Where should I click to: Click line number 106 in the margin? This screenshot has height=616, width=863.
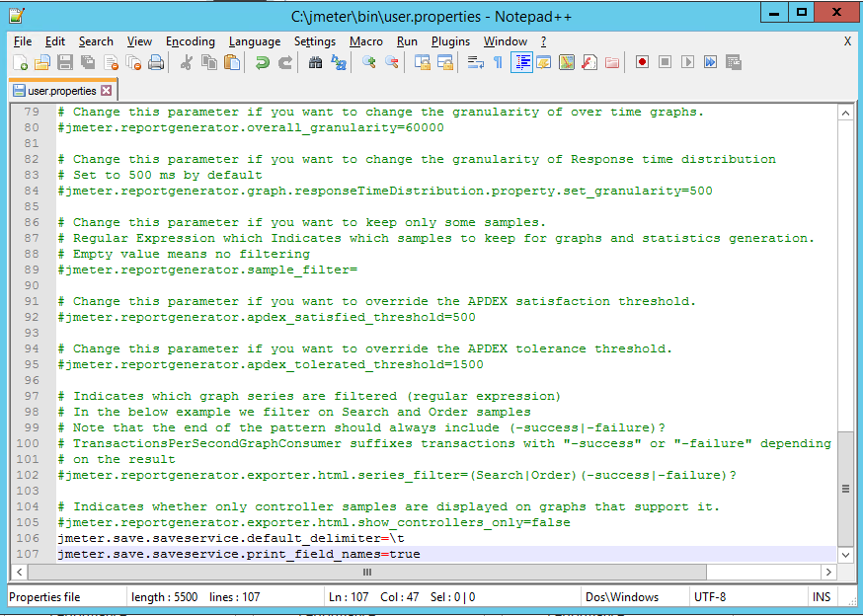point(28,538)
